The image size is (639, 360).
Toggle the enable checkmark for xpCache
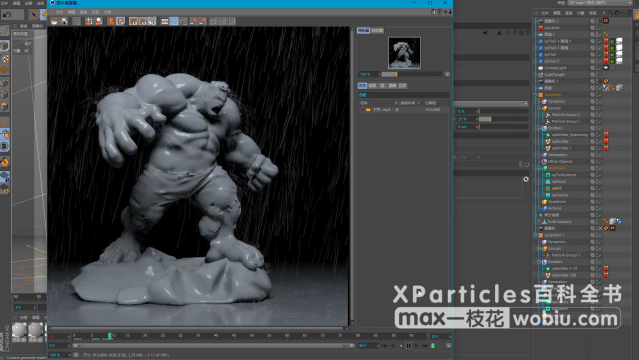[x=600, y=28]
